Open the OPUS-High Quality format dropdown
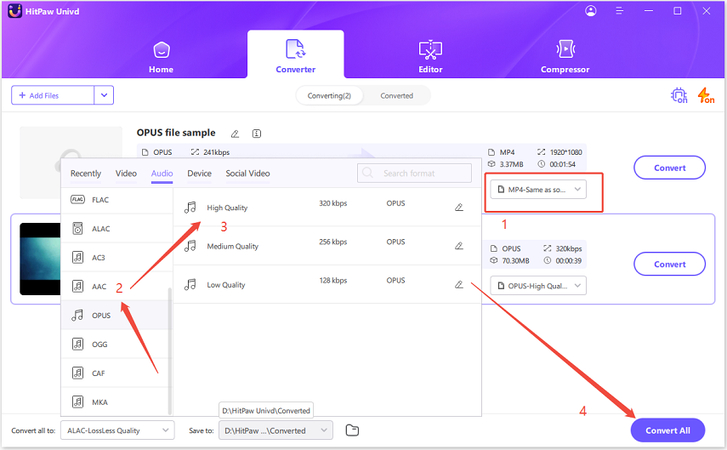Viewport: 727px width, 450px height. [x=538, y=286]
